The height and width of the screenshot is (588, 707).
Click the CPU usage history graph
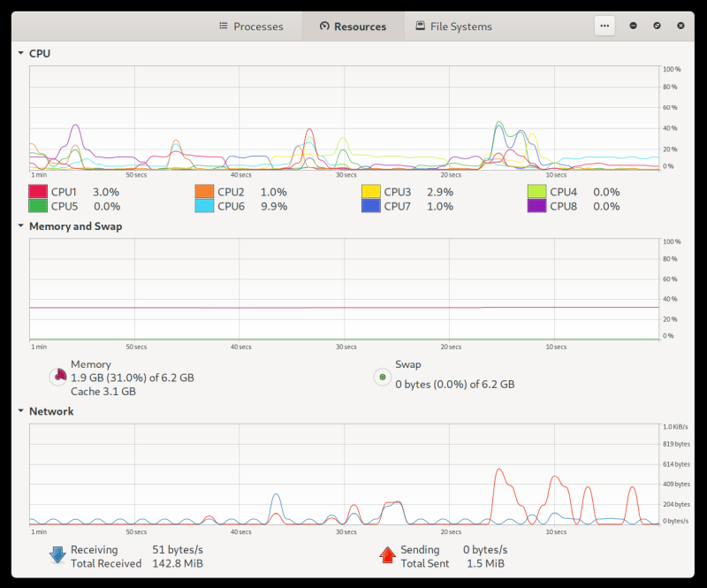[345, 117]
